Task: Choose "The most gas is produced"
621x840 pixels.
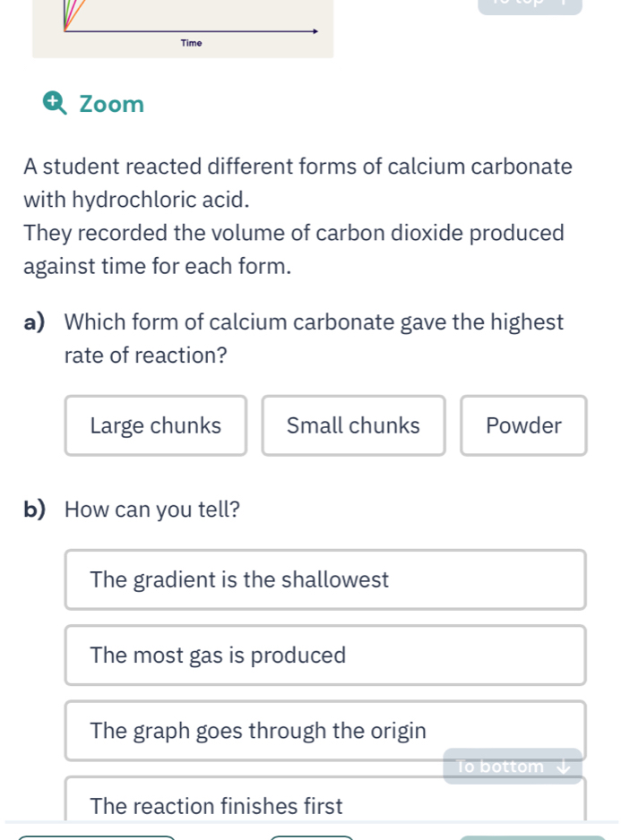Action: coord(325,656)
